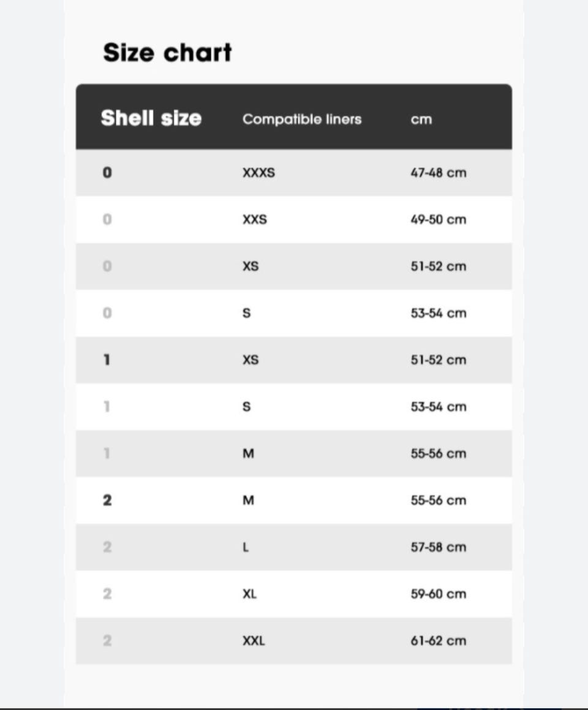Click the cm column header
Viewport: 588px width, 710px height.
[x=421, y=119]
